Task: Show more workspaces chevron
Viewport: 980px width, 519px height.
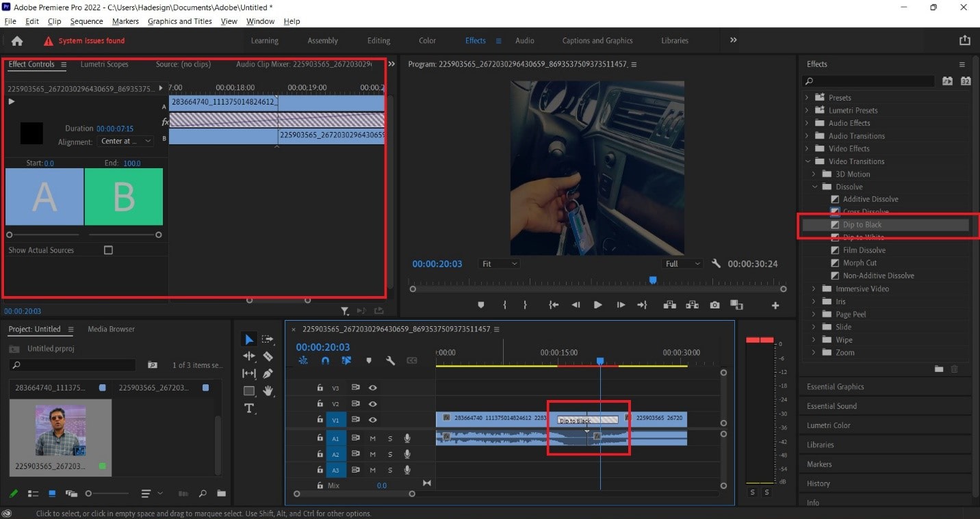Action: point(733,40)
